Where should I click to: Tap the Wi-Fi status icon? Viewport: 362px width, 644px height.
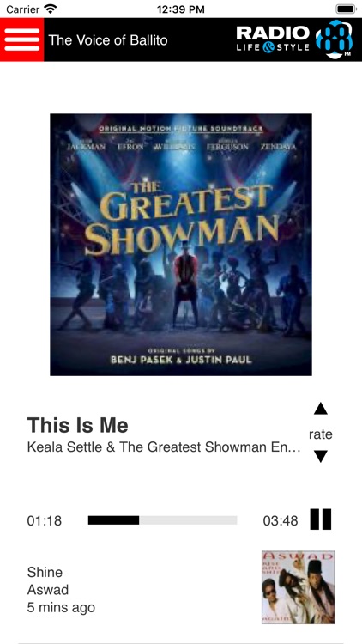pyautogui.click(x=51, y=9)
